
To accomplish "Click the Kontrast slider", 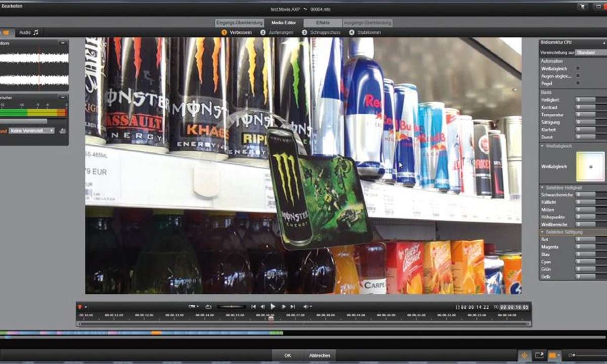I will [x=591, y=107].
